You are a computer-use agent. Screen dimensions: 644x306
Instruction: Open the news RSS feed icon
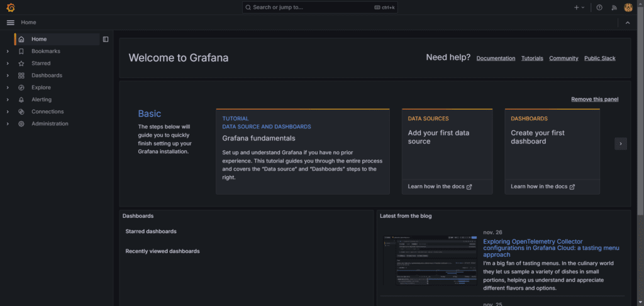pos(614,8)
